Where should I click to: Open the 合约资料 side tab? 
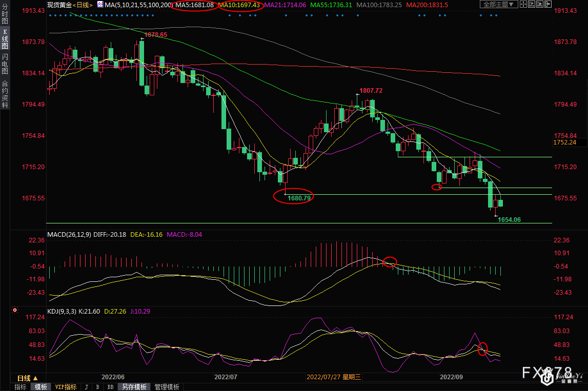(5, 94)
